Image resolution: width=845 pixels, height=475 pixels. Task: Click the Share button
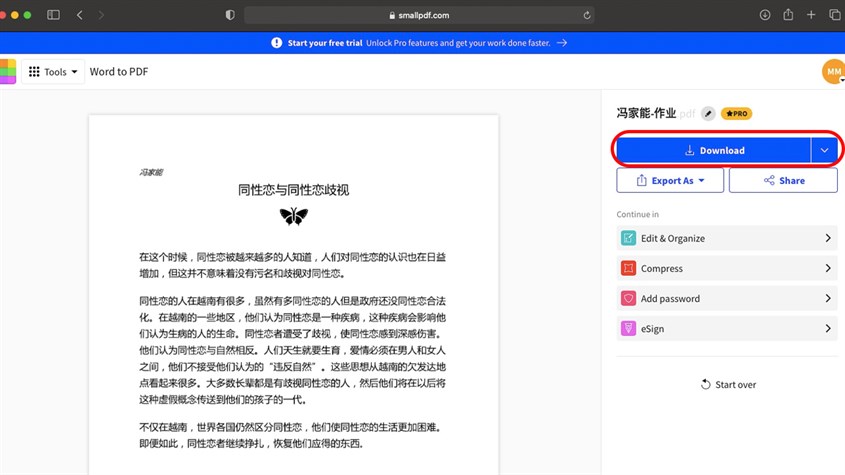(x=783, y=181)
